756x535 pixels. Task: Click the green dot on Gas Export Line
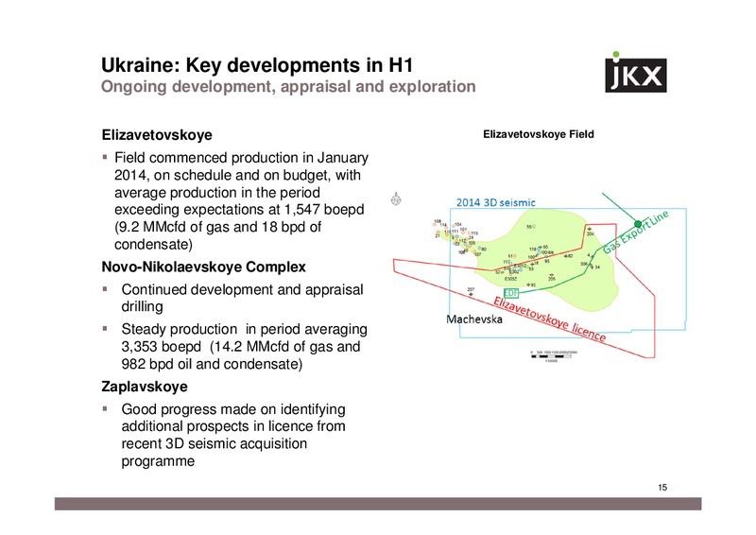(638, 224)
